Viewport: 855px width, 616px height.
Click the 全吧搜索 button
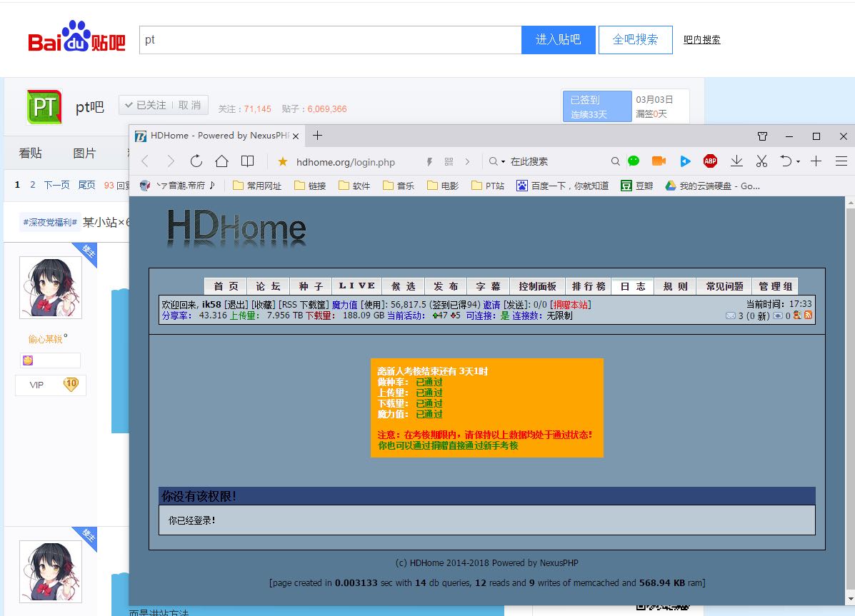(635, 40)
